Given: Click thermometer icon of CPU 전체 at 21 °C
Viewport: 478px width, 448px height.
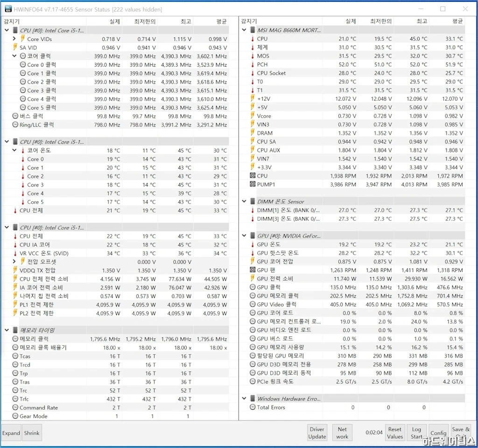Looking at the screenshot, I should pos(15,210).
